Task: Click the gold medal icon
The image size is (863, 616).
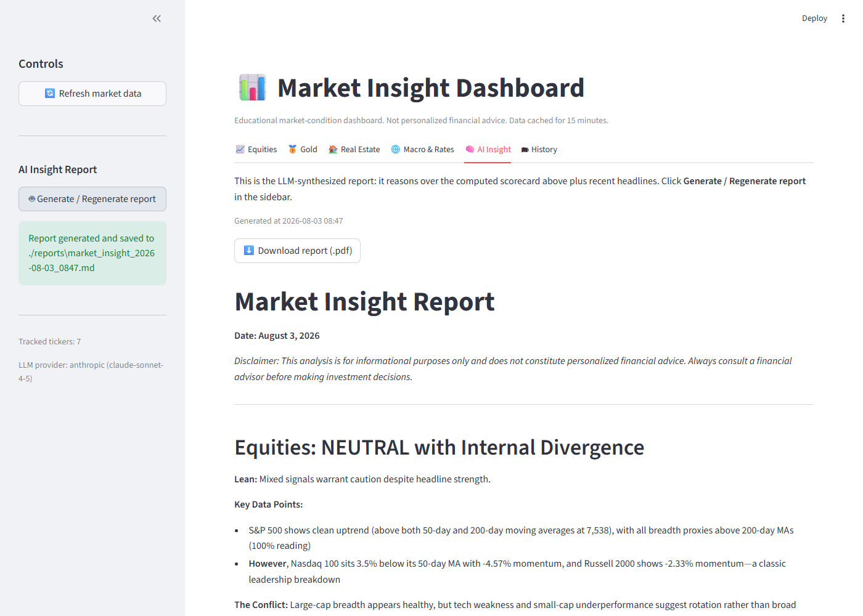Action: tap(292, 150)
